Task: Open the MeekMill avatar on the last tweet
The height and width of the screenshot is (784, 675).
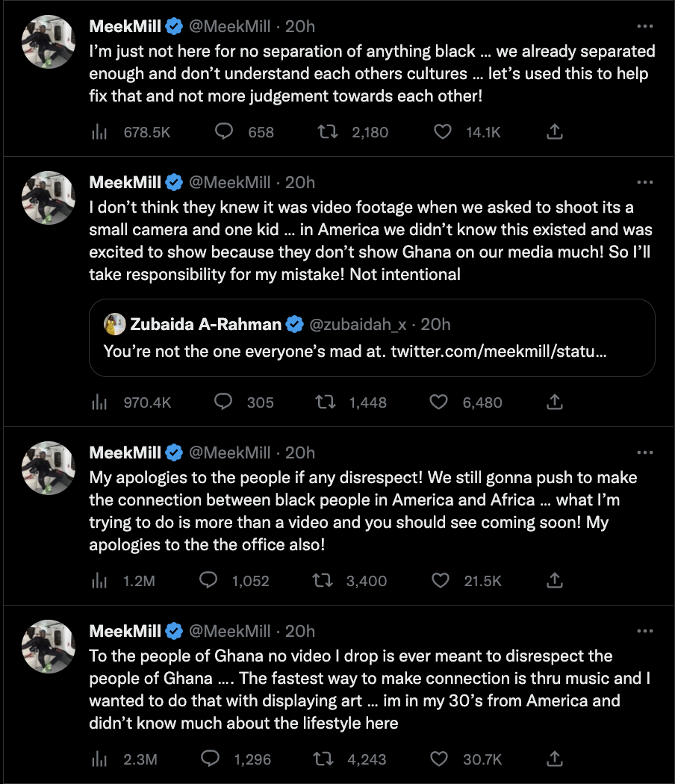Action: pyautogui.click(x=49, y=647)
